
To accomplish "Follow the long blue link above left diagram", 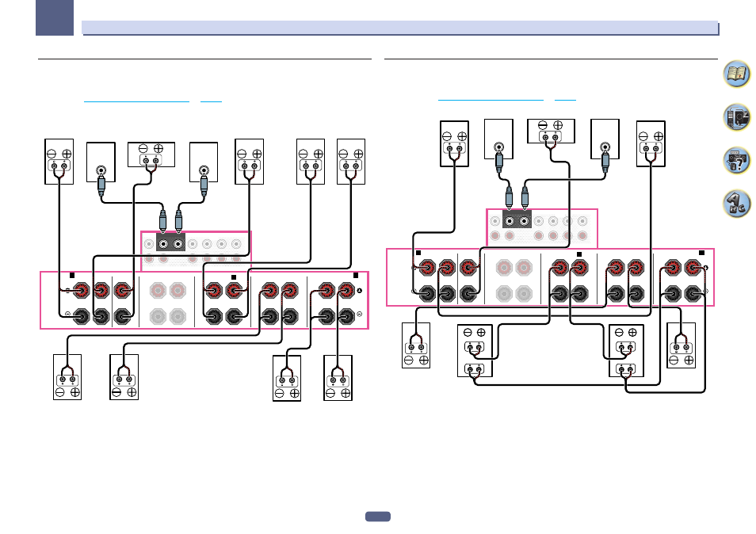I will point(136,101).
